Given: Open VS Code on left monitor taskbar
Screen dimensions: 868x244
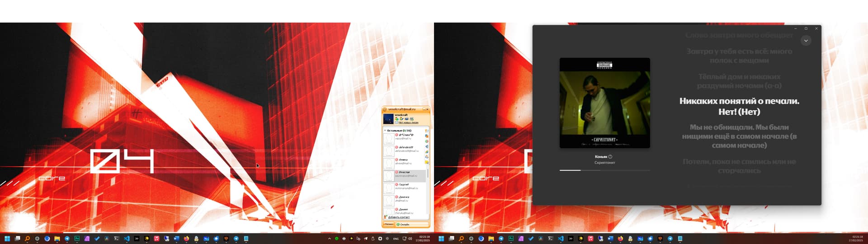Looking at the screenshot, I should click(x=127, y=239).
